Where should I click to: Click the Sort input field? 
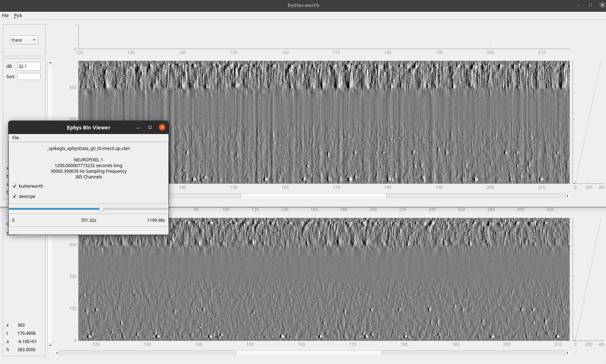click(x=29, y=76)
